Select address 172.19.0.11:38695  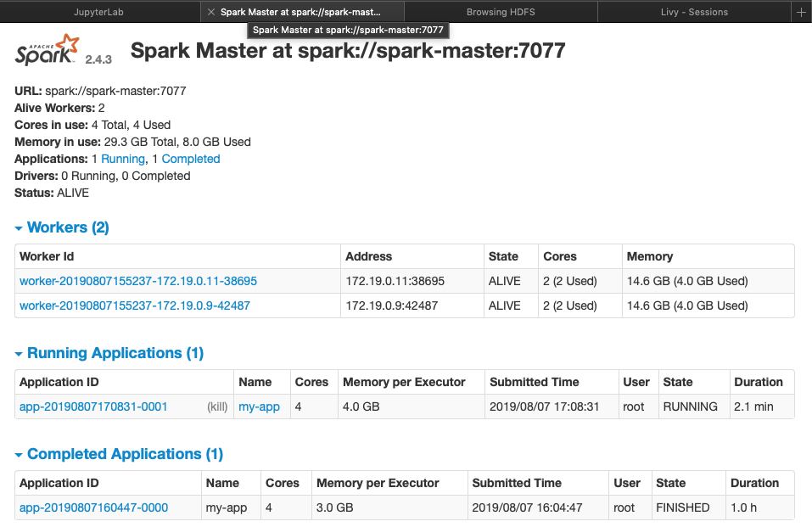[395, 281]
